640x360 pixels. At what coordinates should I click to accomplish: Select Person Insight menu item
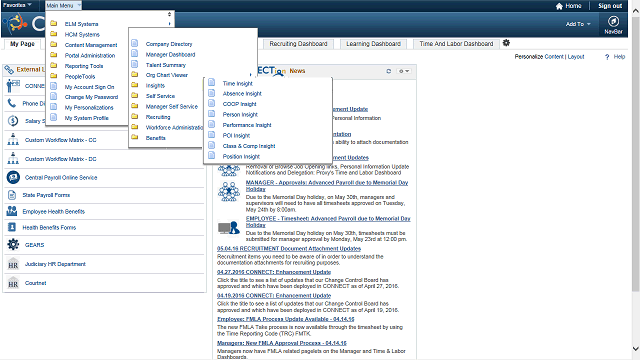240,115
